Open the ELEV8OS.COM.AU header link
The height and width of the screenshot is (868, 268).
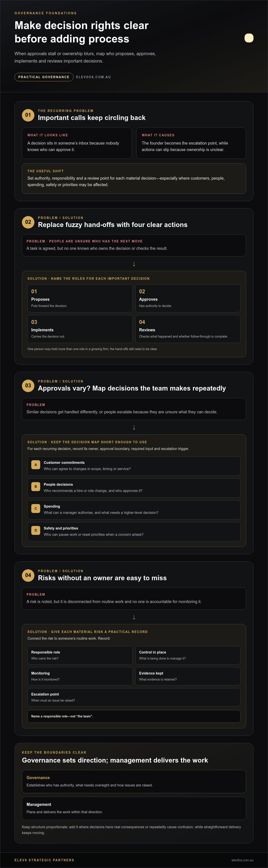[x=93, y=77]
